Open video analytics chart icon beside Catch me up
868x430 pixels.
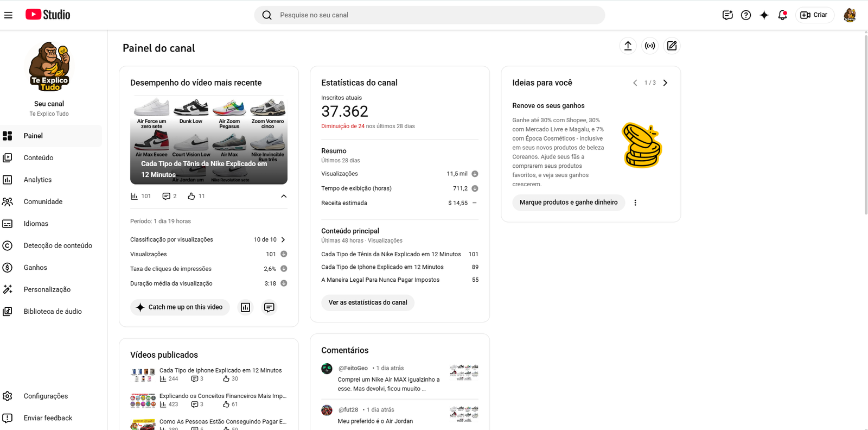tap(245, 307)
